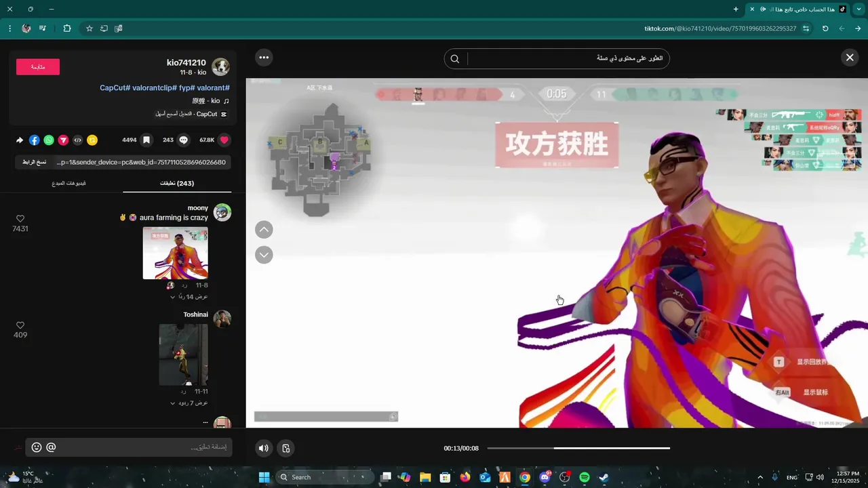Open more share options arrow
Image resolution: width=868 pixels, height=488 pixels.
tap(20, 140)
